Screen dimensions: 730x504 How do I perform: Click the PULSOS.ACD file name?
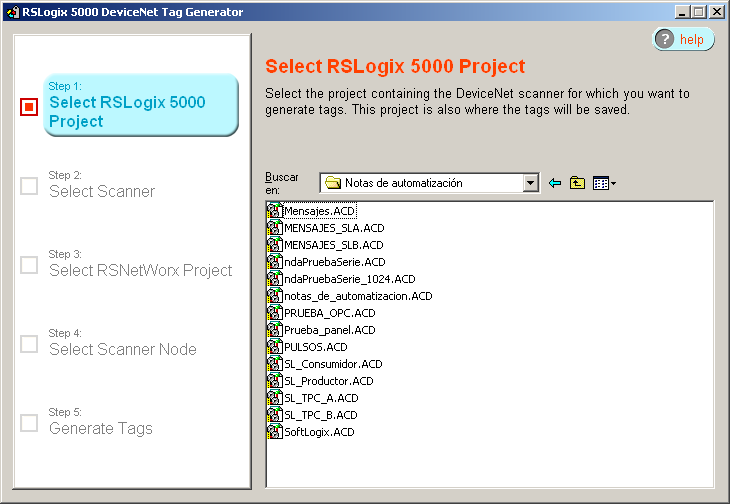click(x=316, y=347)
